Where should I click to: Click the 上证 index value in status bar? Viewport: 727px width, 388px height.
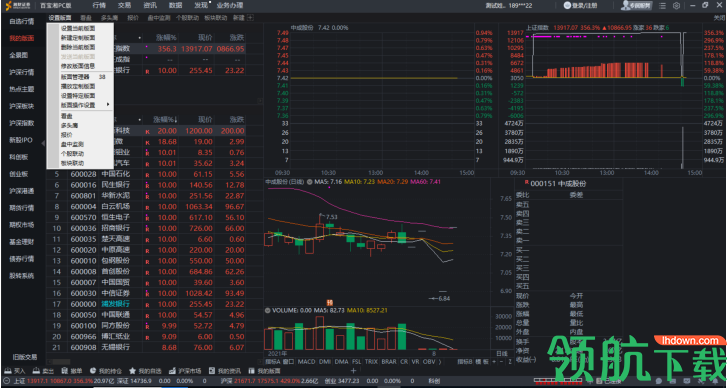(39, 381)
